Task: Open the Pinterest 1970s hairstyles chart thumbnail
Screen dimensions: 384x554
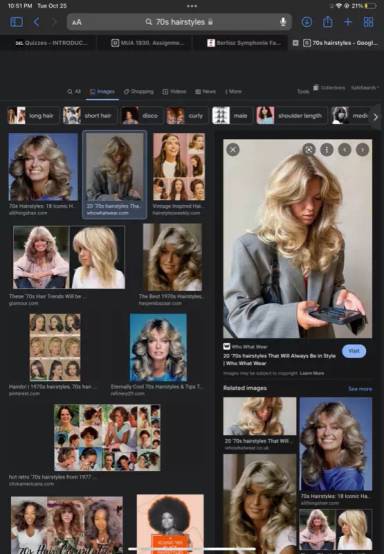Action: click(55, 347)
